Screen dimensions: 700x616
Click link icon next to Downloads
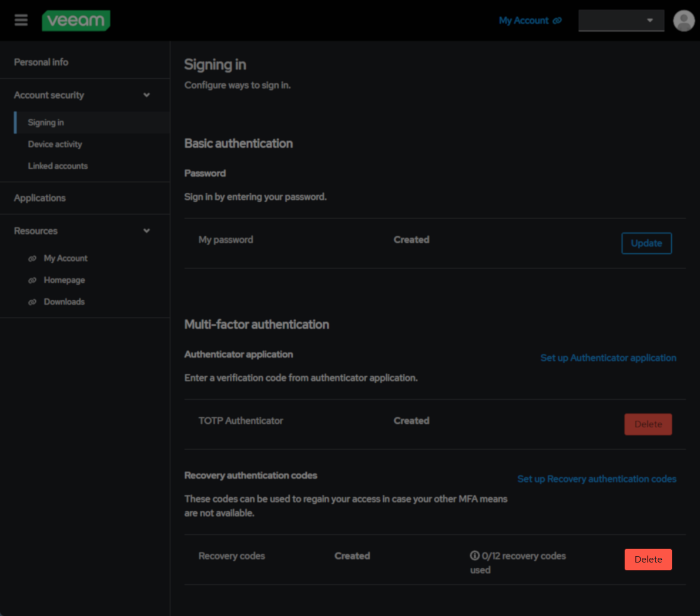[x=32, y=302]
